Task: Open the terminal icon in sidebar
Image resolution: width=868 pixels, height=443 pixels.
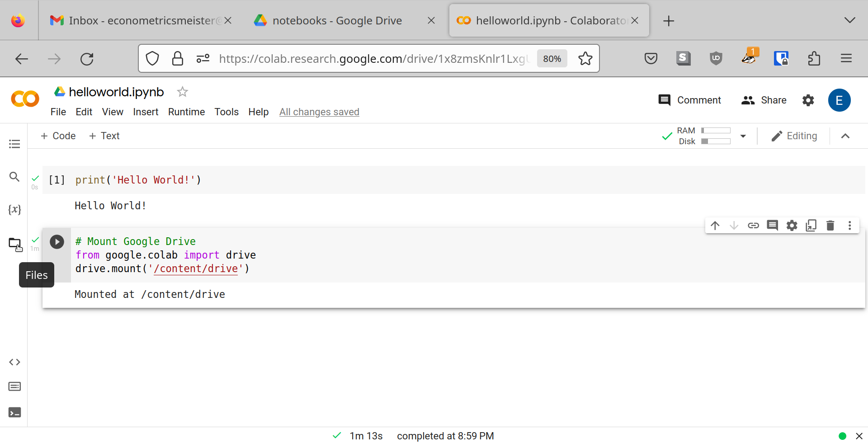Action: 14,412
